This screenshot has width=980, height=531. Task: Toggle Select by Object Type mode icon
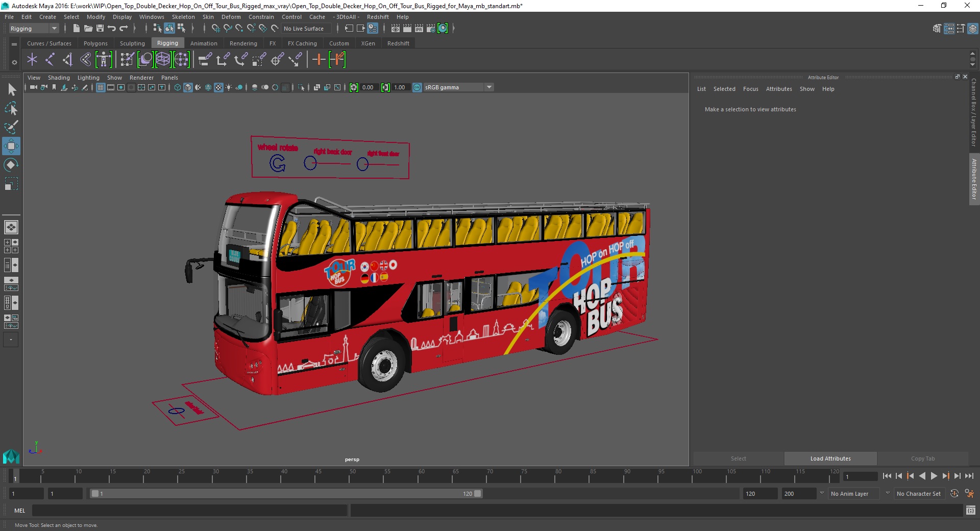(x=169, y=29)
